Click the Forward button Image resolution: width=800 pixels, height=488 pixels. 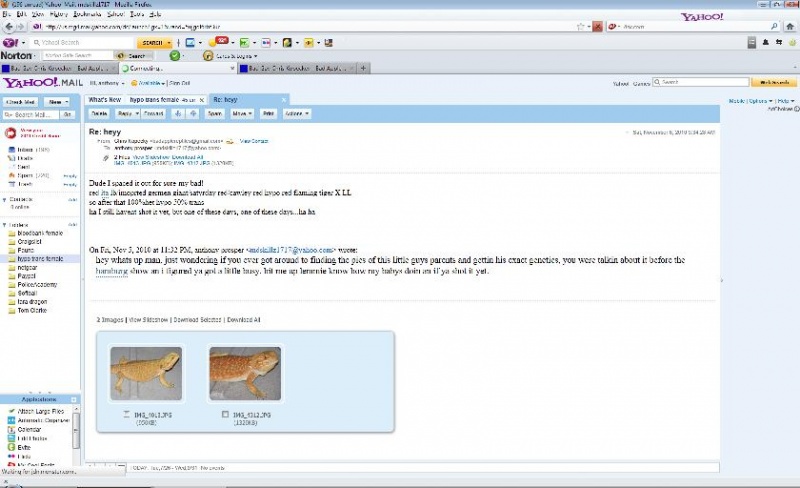coord(154,114)
